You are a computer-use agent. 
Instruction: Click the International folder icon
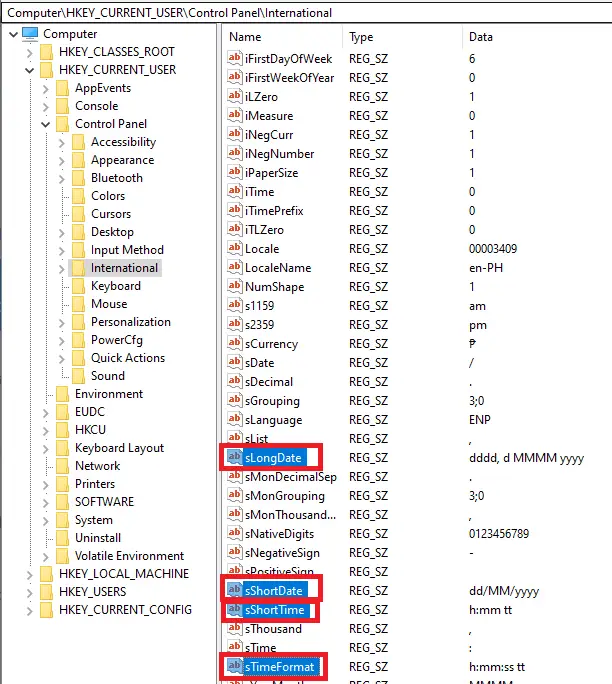tap(78, 268)
